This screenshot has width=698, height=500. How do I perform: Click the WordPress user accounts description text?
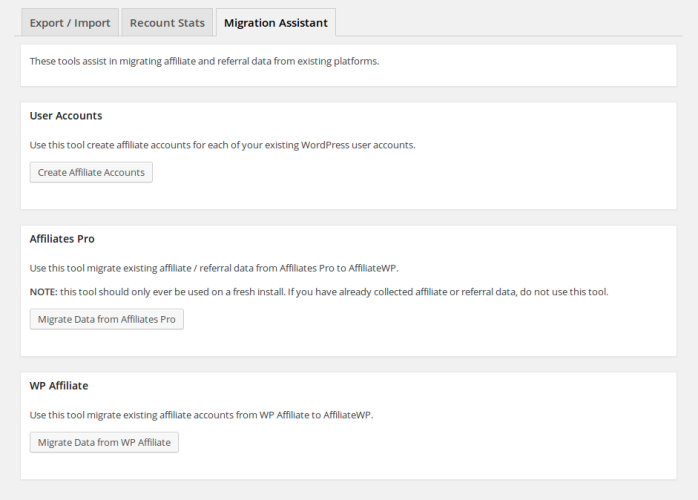(x=223, y=145)
